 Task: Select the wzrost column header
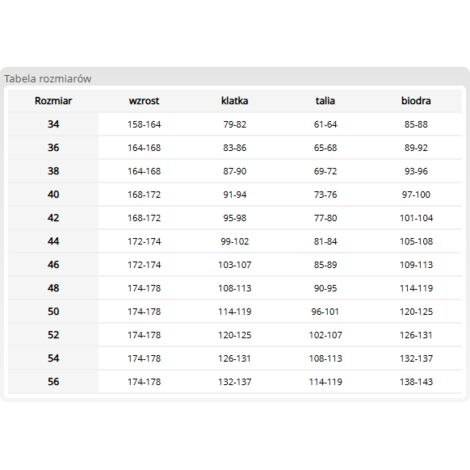click(x=144, y=101)
